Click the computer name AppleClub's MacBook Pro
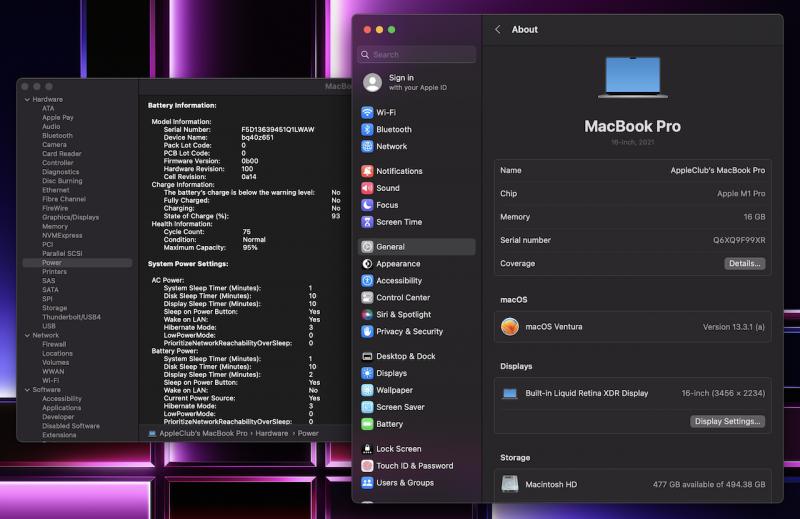Viewport: 800px width, 519px height. click(717, 170)
